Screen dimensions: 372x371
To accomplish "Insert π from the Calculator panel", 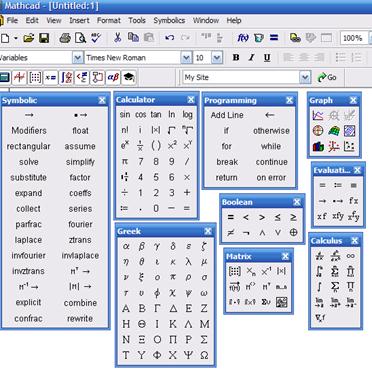I will pyautogui.click(x=125, y=162).
